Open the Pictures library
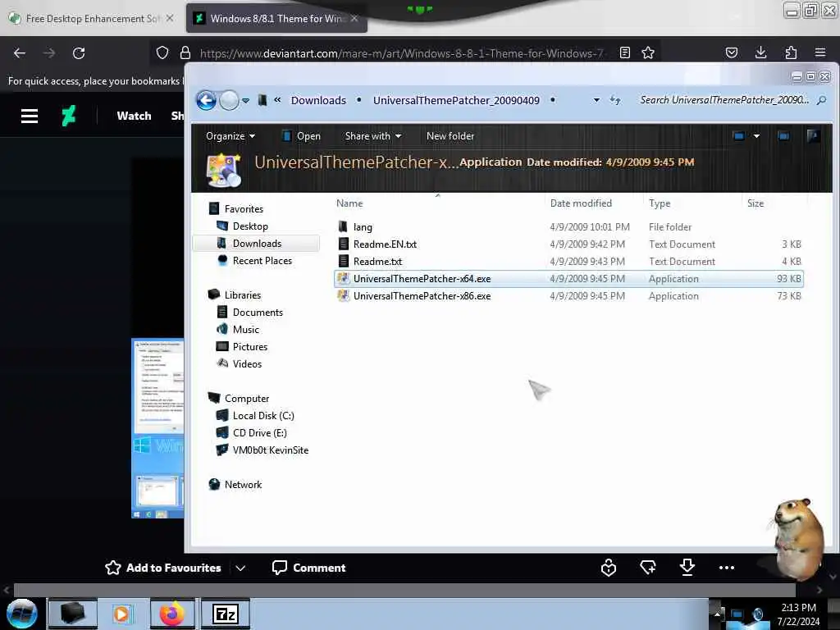 coord(249,347)
